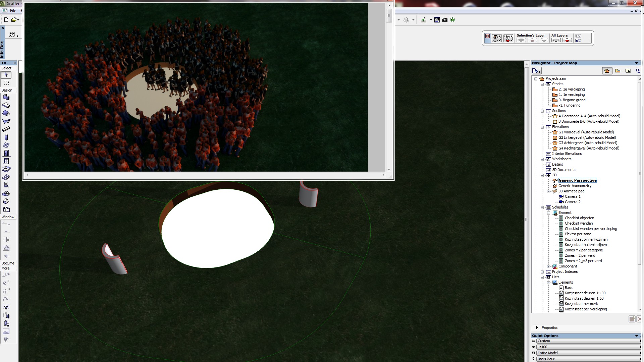Select the Arrow selection tool
Screen dimensions: 644x362
point(6,75)
